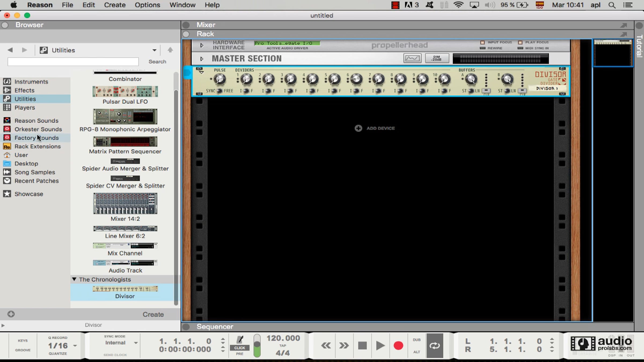Expand the Master Section device
The width and height of the screenshot is (644, 362).
(x=202, y=59)
